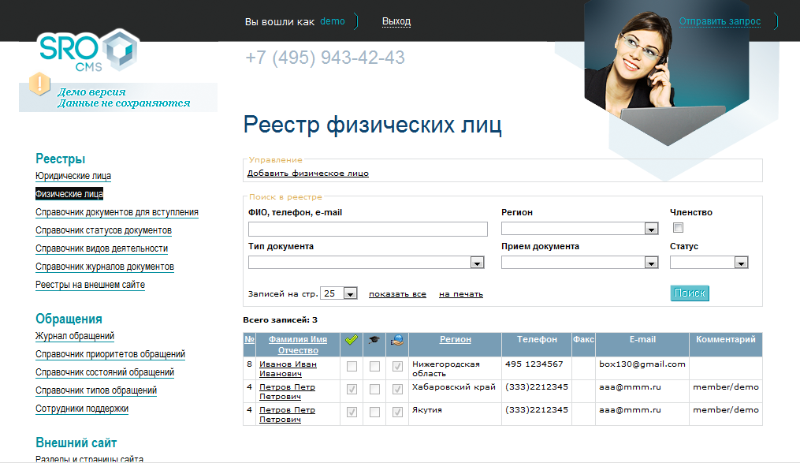Click the SRO CMS logo
This screenshot has width=800, height=463.
pos(88,50)
